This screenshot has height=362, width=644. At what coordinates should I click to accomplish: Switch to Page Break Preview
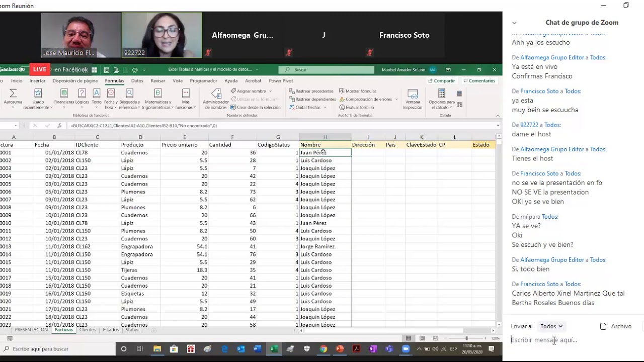(x=436, y=338)
